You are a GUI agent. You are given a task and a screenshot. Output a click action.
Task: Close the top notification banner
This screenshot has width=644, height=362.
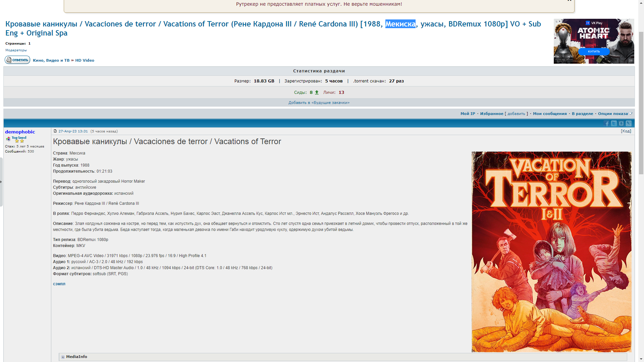click(569, 1)
